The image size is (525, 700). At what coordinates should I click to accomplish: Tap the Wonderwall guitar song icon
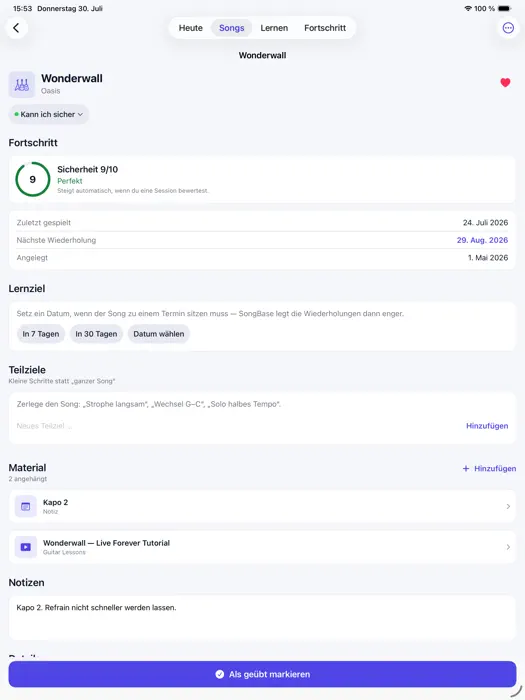tap(21, 84)
